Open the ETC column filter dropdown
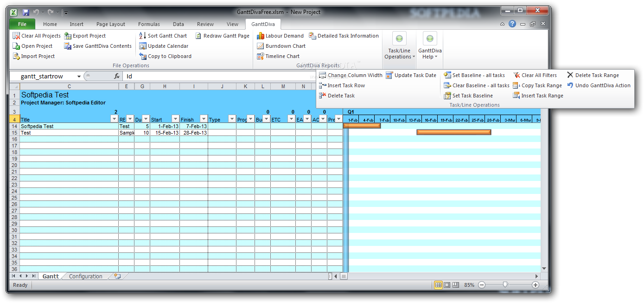 (290, 119)
